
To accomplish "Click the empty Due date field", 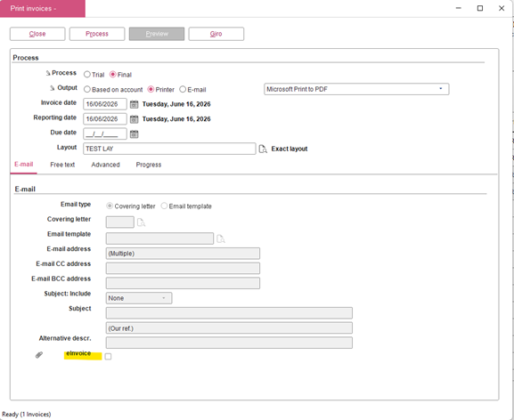I will click(105, 133).
